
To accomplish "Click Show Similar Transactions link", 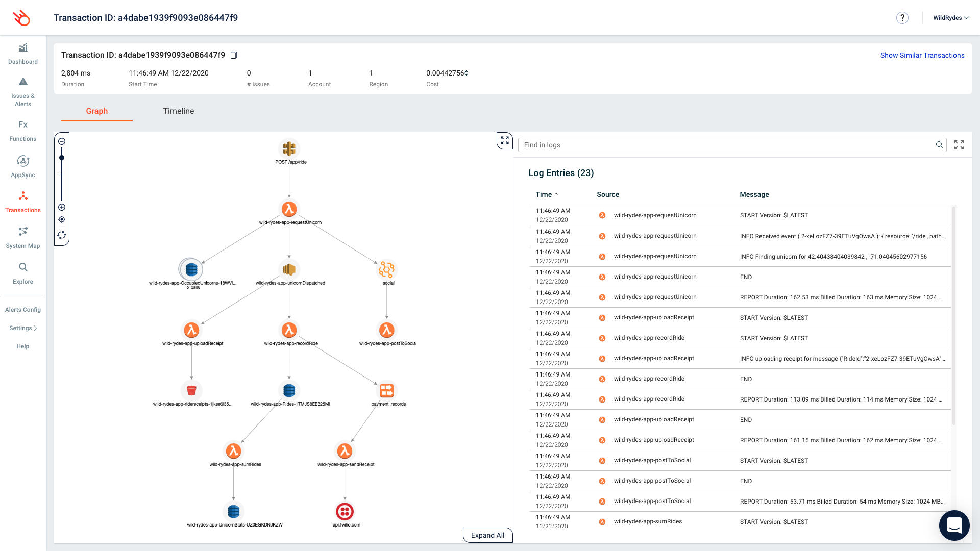I will coord(922,55).
